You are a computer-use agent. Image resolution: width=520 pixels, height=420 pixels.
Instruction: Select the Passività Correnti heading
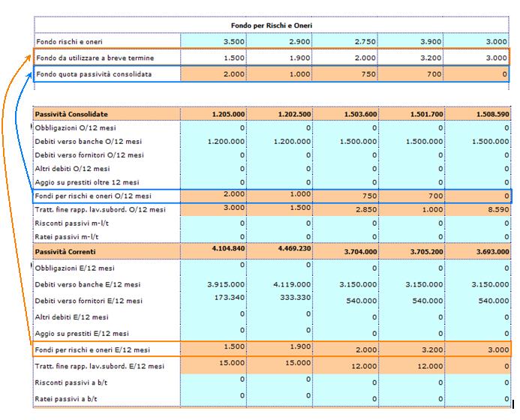tap(65, 251)
